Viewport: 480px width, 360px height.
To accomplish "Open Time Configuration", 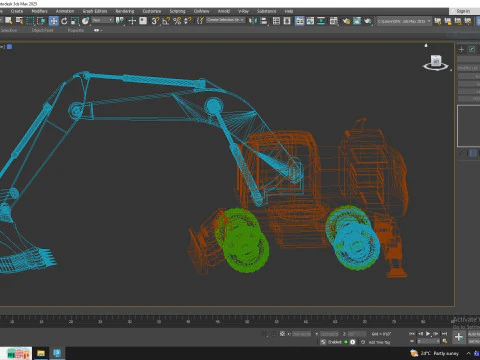I will tap(444, 341).
